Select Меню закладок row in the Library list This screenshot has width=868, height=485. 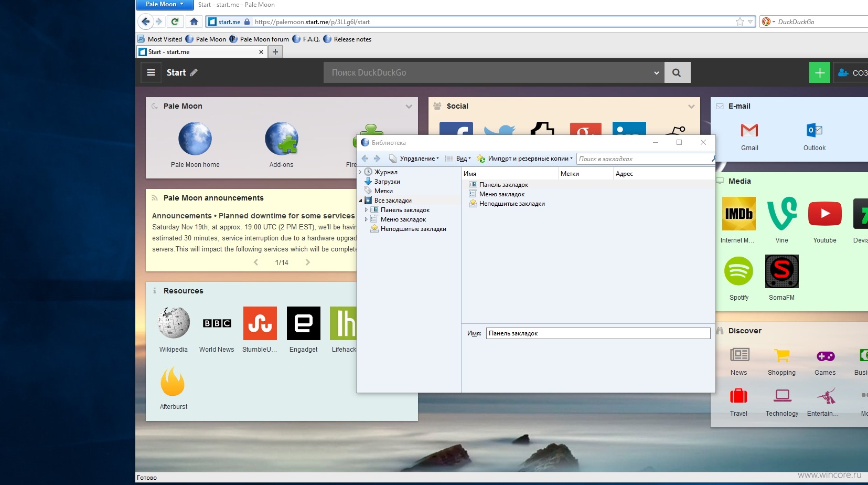click(x=588, y=194)
